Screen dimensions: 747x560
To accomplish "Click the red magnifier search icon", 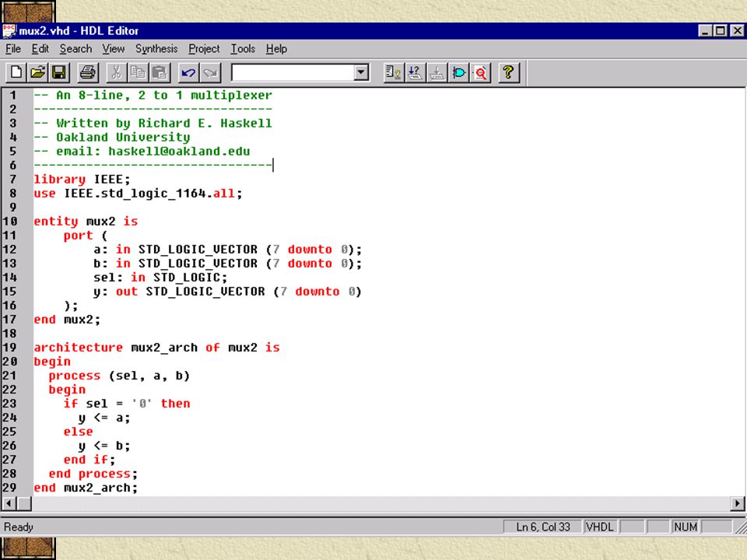I will [480, 73].
